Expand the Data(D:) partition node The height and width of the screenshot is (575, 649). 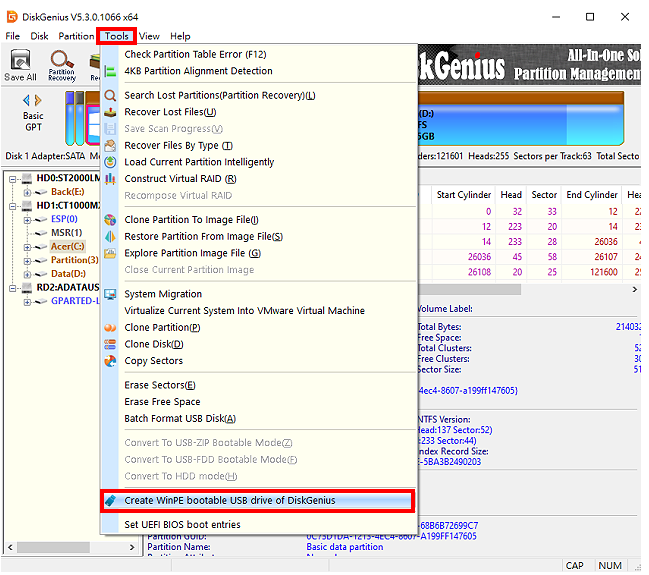27,275
